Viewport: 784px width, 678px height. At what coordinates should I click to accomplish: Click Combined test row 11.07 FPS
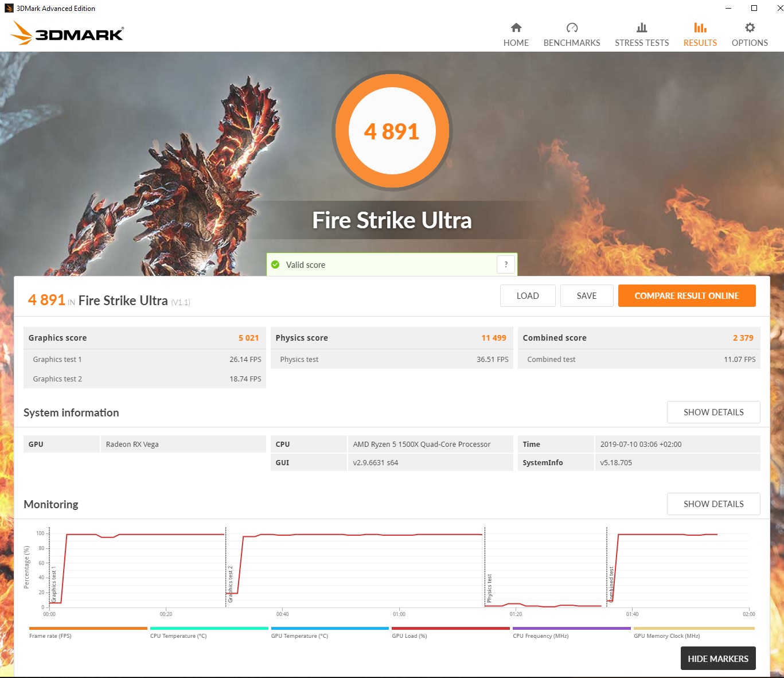(x=639, y=360)
